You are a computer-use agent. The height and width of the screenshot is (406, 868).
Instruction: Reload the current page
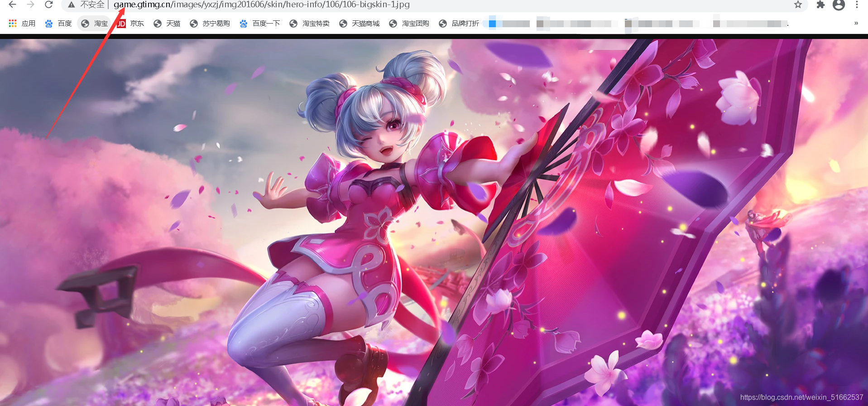[x=48, y=5]
